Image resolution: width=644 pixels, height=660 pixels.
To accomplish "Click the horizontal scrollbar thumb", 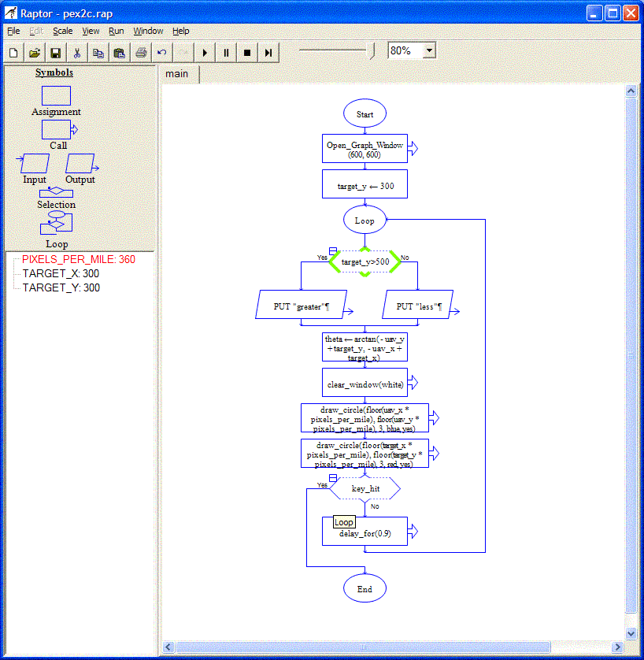I will coord(363,647).
